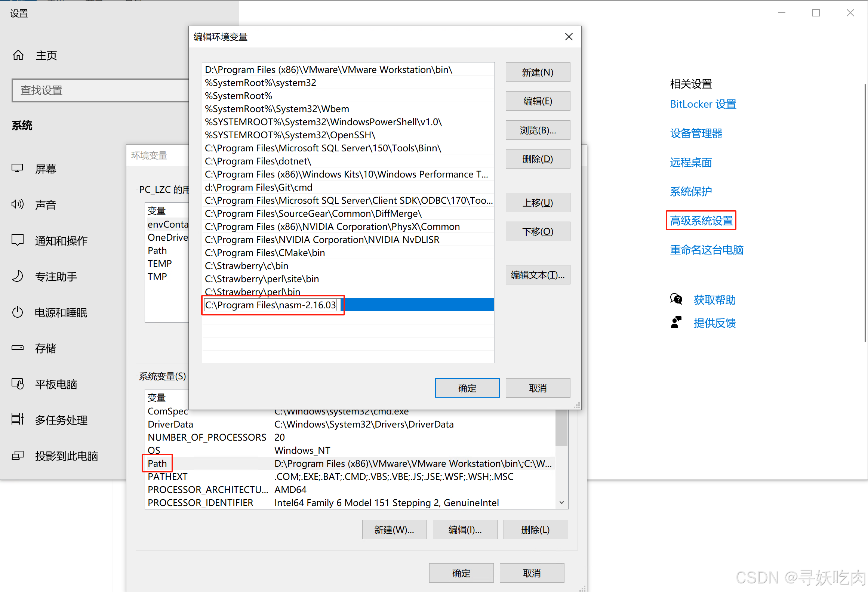868x592 pixels.
Task: Click 删除(L) system variable button
Action: [536, 530]
